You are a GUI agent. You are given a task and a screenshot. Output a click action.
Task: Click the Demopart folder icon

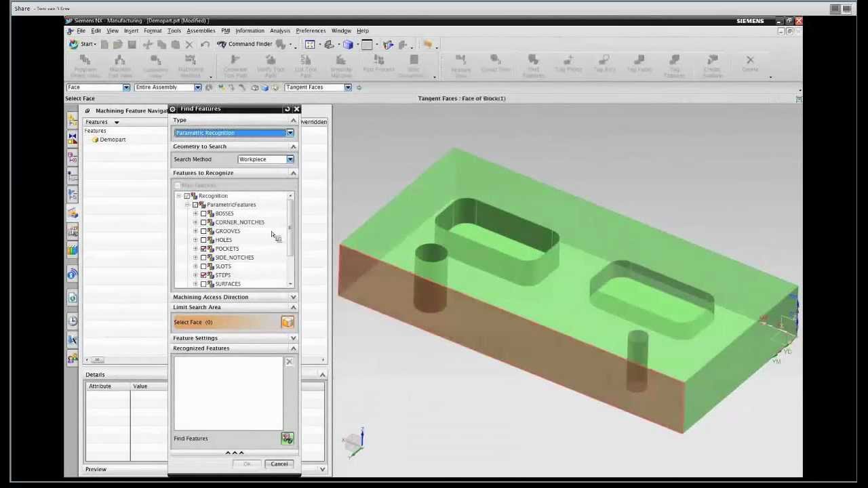[95, 140]
